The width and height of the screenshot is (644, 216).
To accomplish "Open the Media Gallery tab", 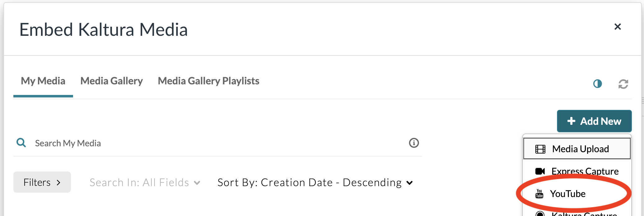I will pyautogui.click(x=112, y=81).
